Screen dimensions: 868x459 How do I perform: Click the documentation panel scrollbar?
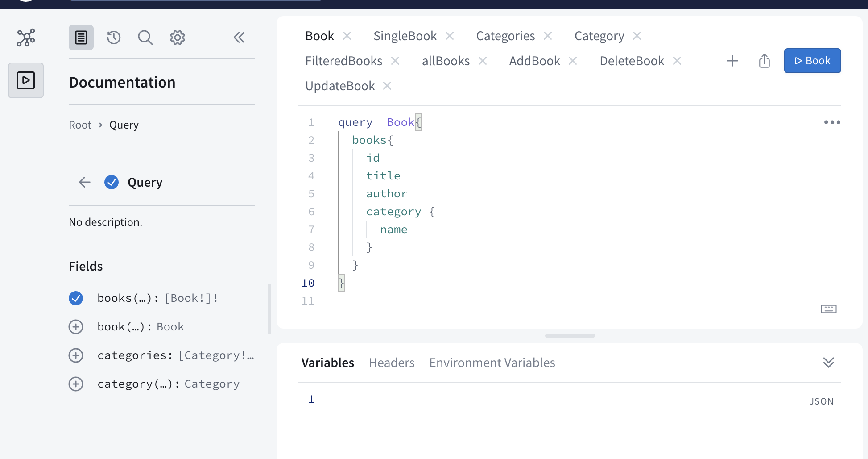(269, 309)
